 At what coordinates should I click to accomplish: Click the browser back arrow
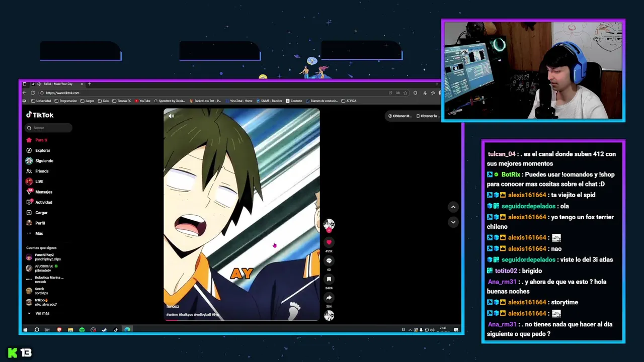[x=24, y=93]
